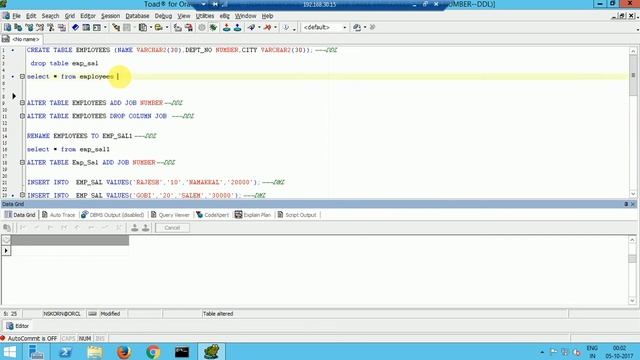
Task: Click the grid-style icon right of the blue diamond
Action: [86, 27]
